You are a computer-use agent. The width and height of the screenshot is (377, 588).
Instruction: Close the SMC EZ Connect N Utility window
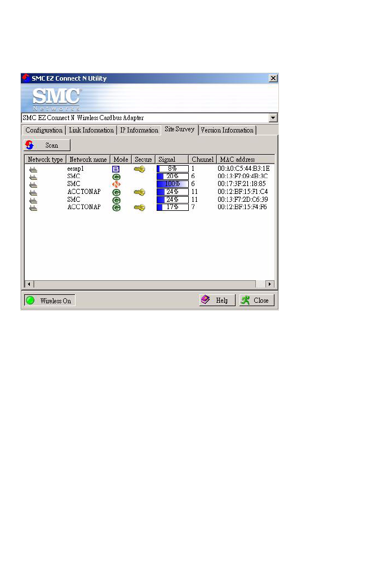[x=273, y=78]
